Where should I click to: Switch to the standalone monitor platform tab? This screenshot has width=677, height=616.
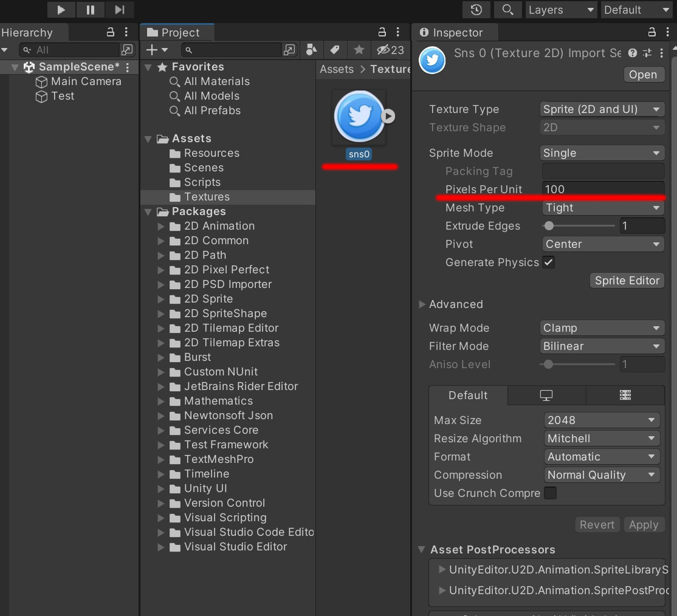click(x=546, y=395)
